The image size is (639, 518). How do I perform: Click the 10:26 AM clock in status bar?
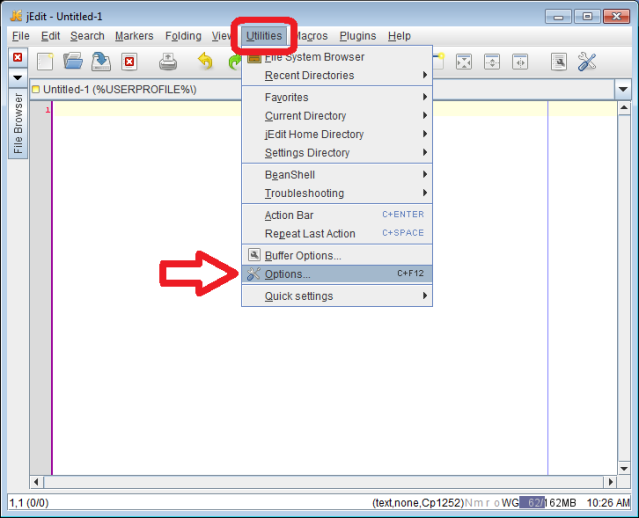608,503
